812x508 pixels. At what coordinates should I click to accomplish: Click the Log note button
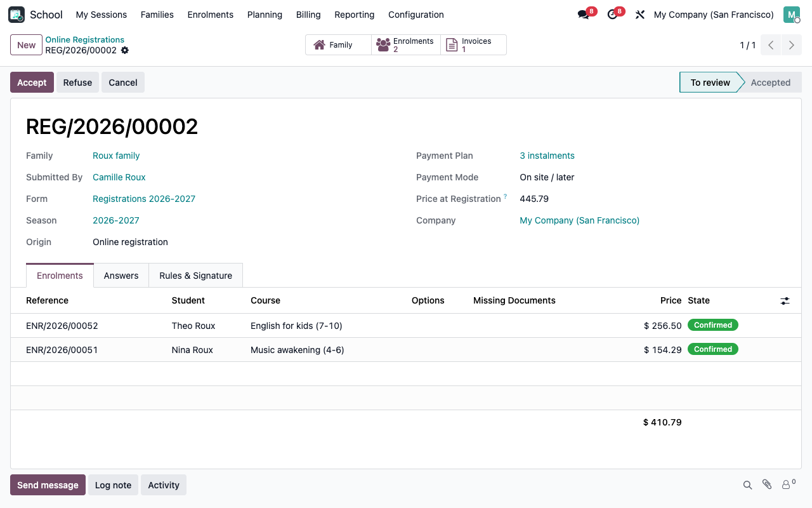(113, 485)
